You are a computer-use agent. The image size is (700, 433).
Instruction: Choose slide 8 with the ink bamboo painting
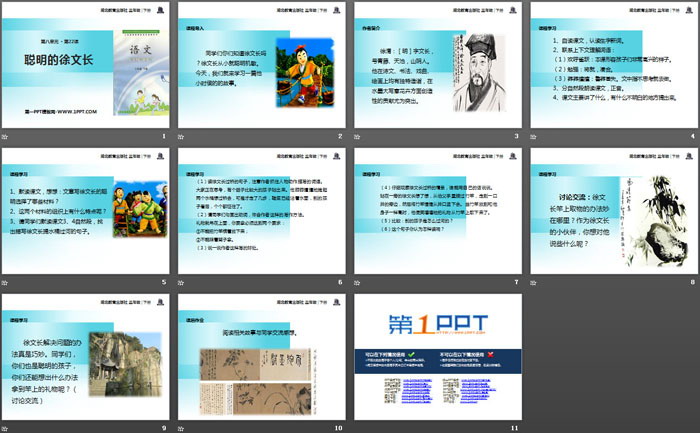pyautogui.click(x=613, y=210)
